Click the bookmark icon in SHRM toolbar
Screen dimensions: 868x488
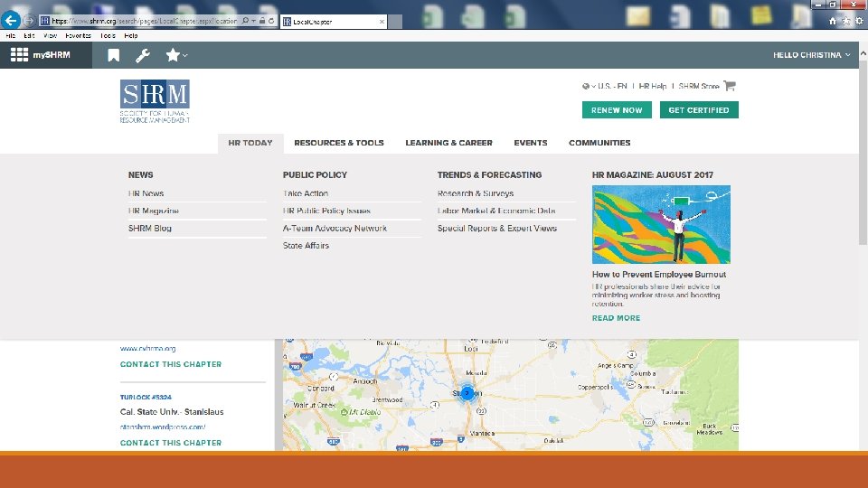pos(114,55)
